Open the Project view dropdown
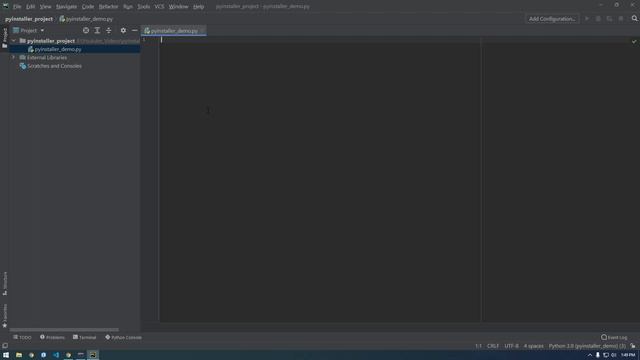Image resolution: width=640 pixels, height=360 pixels. [29, 30]
